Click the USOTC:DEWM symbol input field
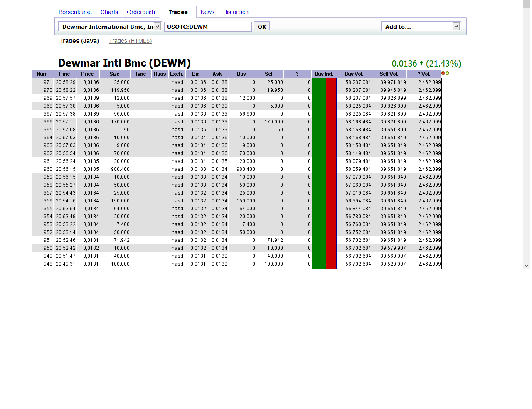 pos(208,27)
